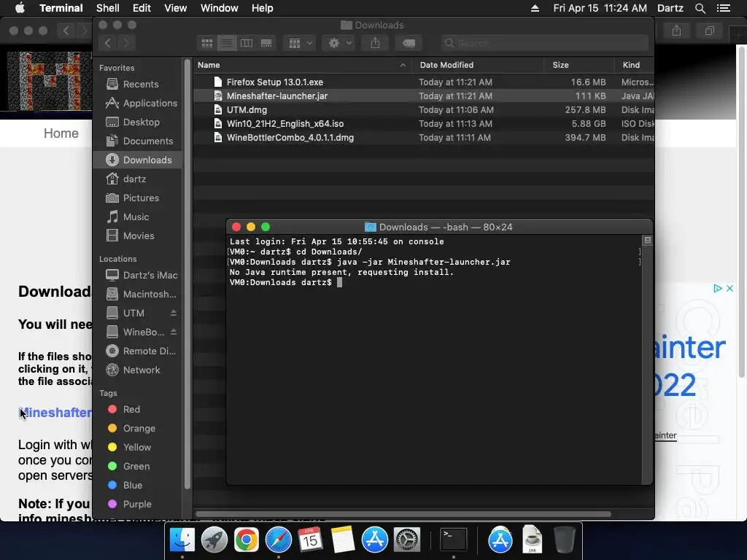Open Network in Finder sidebar
This screenshot has height=560, width=747.
(x=137, y=370)
